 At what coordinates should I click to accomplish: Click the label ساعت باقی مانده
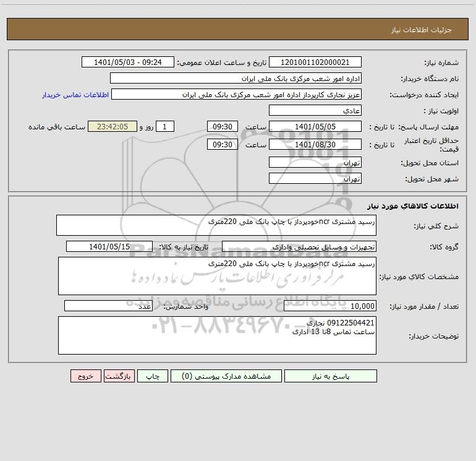tap(57, 127)
